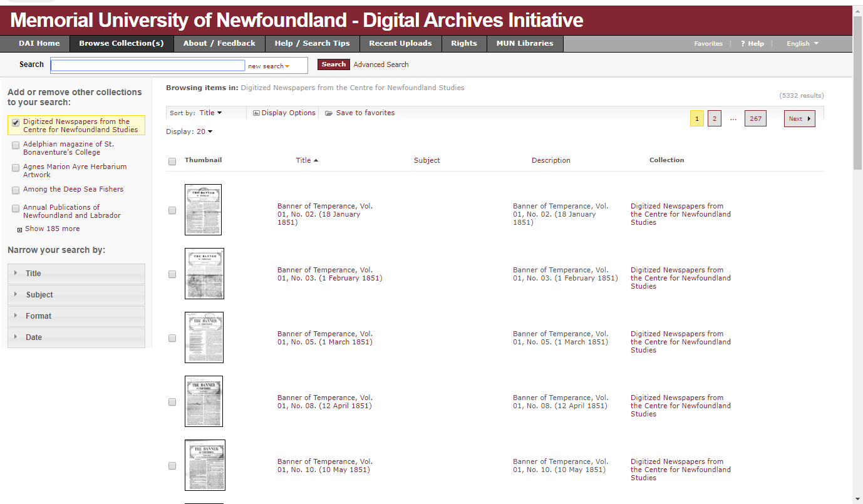Toggle the select-all checkbox in table header

[172, 162]
